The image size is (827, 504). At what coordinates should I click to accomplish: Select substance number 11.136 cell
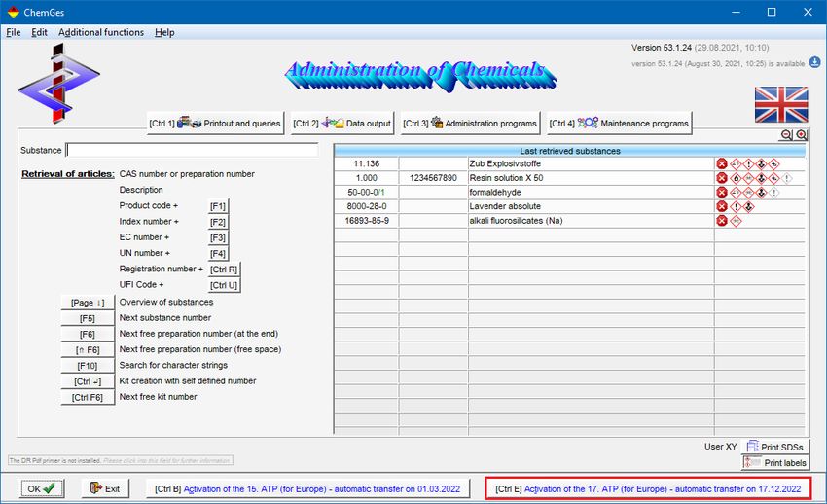tap(367, 164)
